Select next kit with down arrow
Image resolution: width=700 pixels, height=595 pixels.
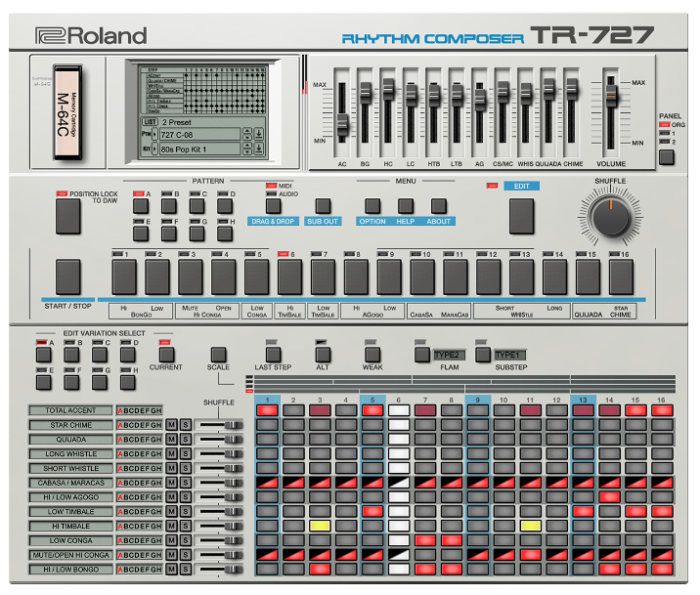coord(247,151)
